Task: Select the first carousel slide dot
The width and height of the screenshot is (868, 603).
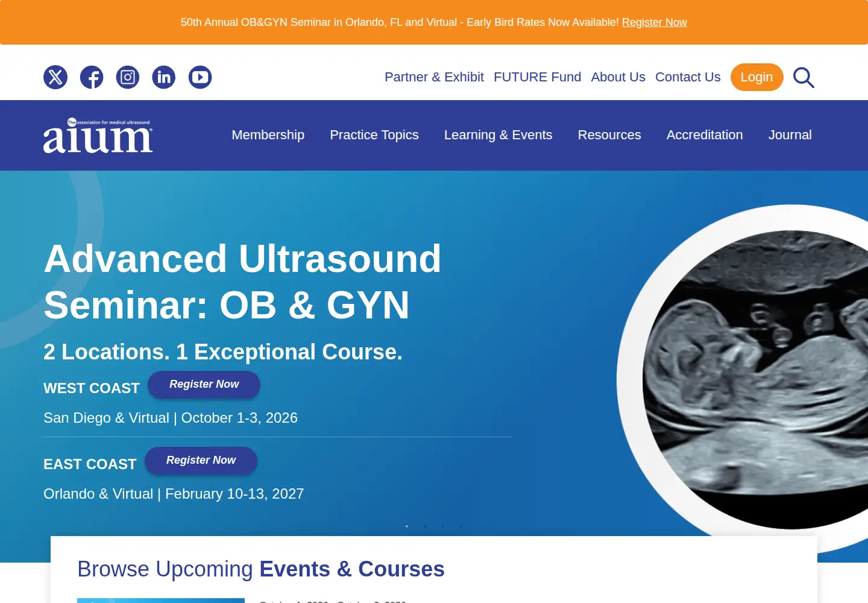Action: [x=407, y=526]
